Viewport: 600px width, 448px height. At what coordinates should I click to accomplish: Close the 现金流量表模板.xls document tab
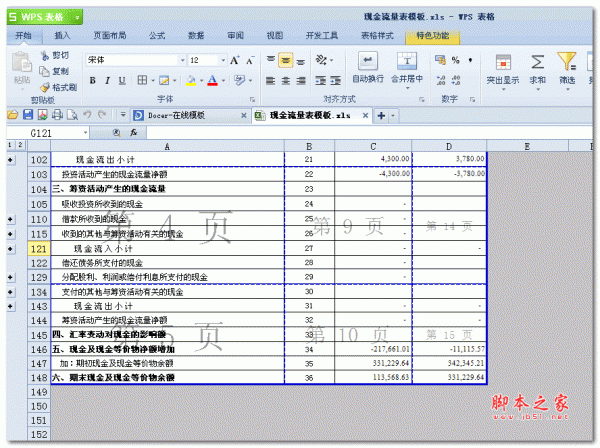pos(365,115)
